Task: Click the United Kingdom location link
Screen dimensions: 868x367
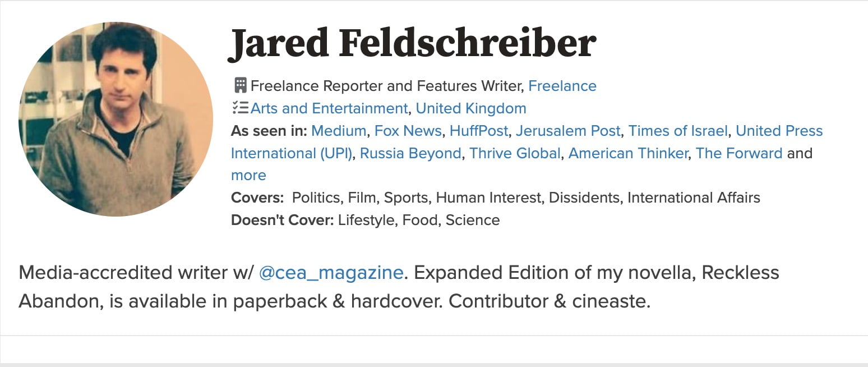Action: (x=471, y=108)
